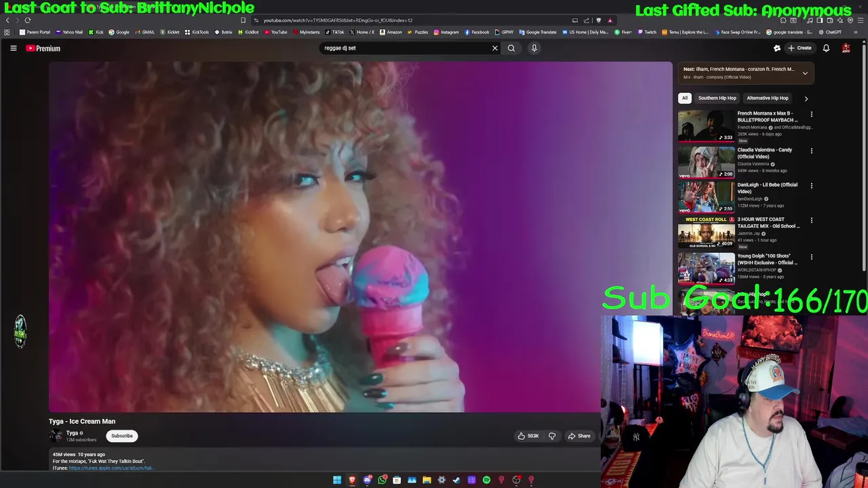This screenshot has height=488, width=868.
Task: Open the ChatGPT bookmark
Action: 831,32
